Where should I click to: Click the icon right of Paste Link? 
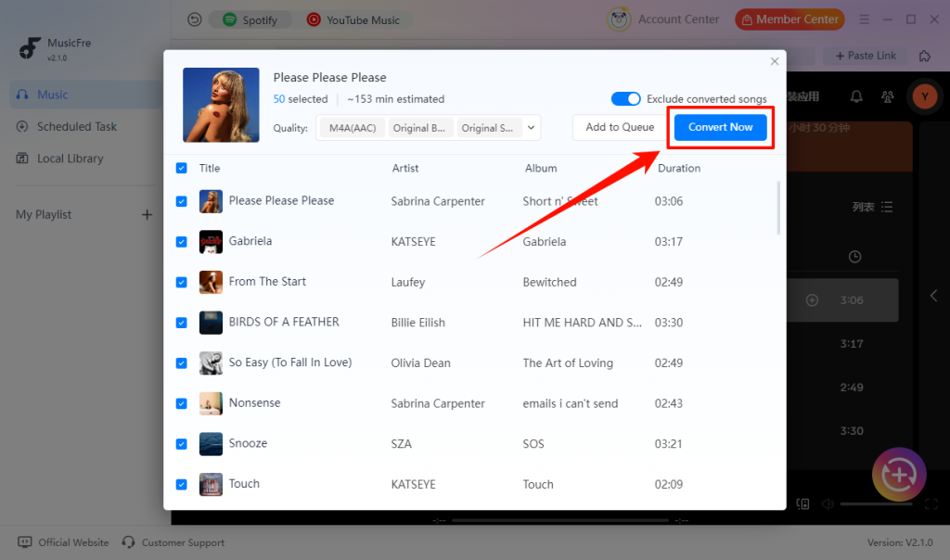(x=925, y=57)
